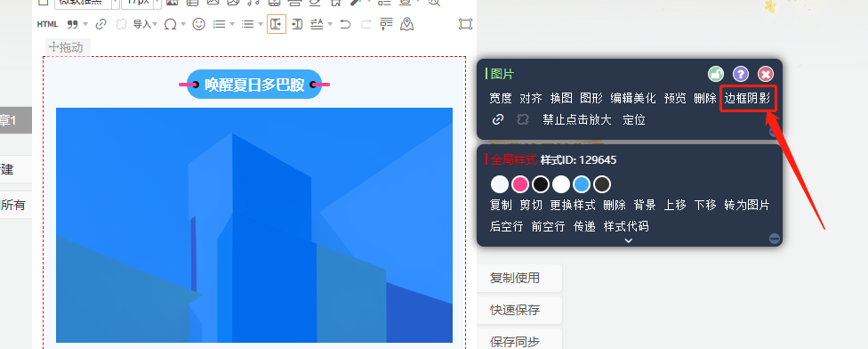This screenshot has width=868, height=349.
Task: Click the 保存同步 button
Action: (x=518, y=340)
